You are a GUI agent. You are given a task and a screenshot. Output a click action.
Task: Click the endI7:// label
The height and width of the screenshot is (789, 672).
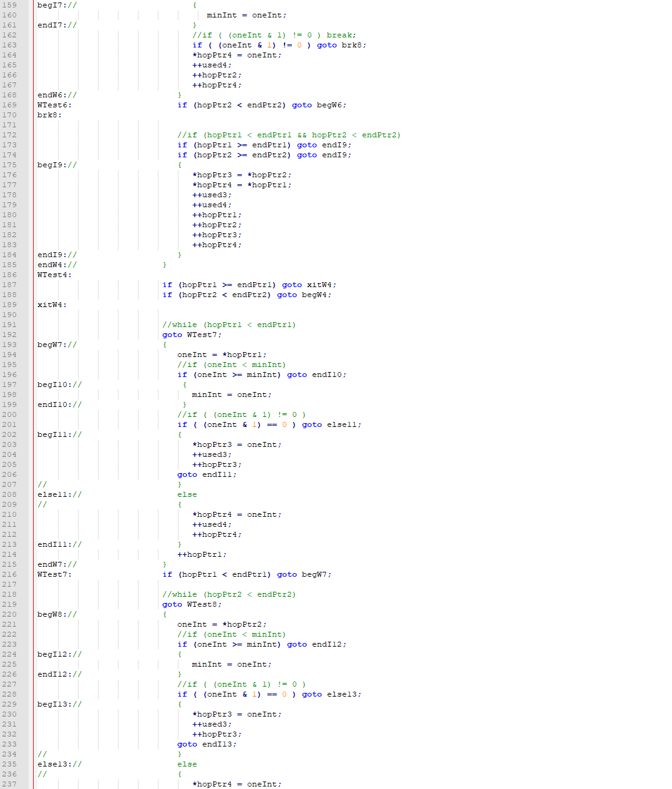coord(57,25)
